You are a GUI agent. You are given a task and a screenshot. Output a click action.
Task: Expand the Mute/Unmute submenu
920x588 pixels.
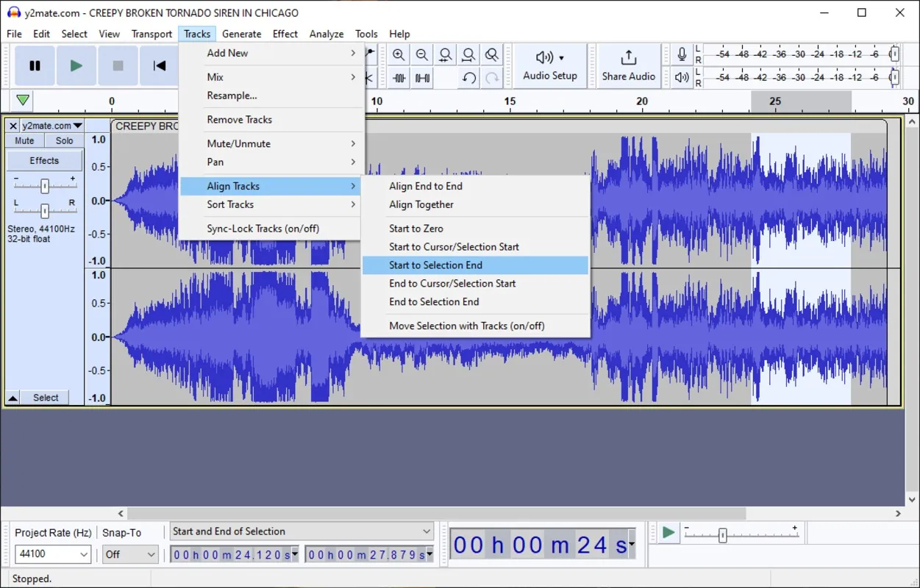tap(271, 144)
